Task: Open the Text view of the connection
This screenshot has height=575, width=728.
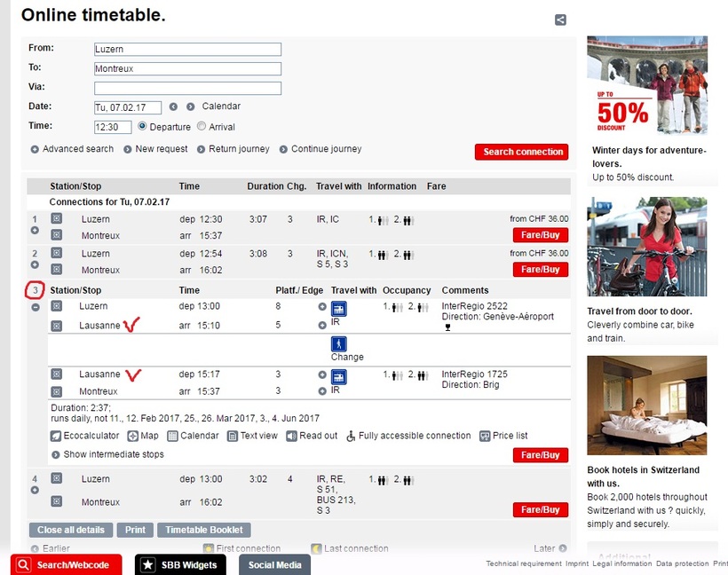Action: (x=233, y=436)
